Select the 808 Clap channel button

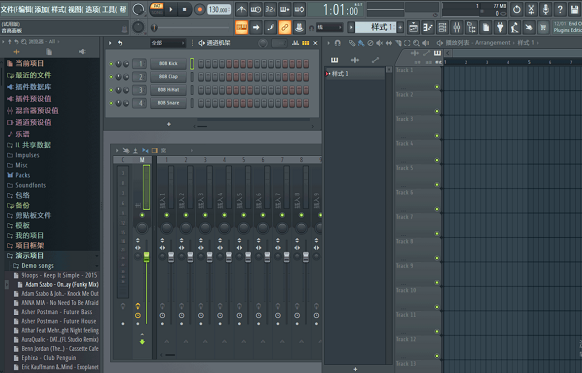coord(168,76)
